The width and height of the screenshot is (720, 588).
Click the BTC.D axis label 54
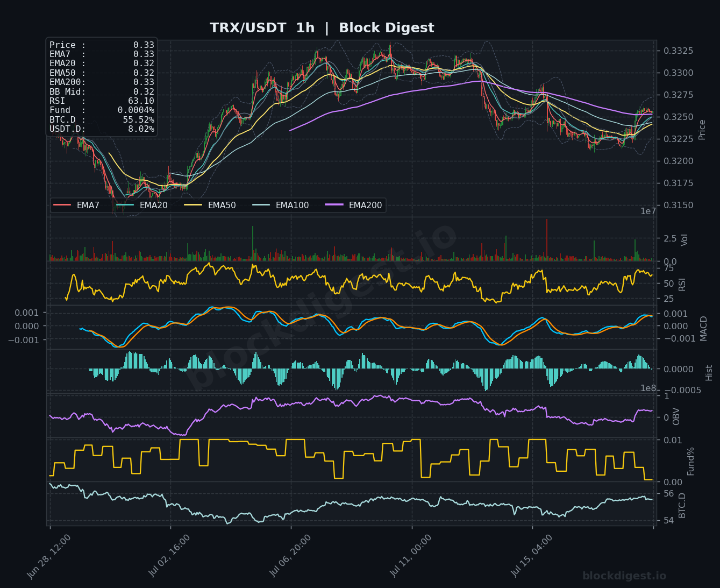(668, 521)
